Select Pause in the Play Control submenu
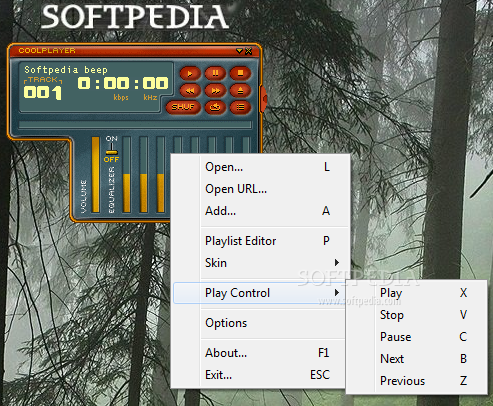Viewport: 493px width, 406px height. pos(417,337)
